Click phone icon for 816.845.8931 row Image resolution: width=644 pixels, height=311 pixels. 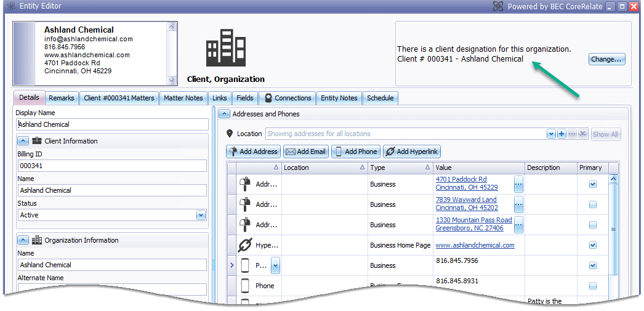point(245,286)
